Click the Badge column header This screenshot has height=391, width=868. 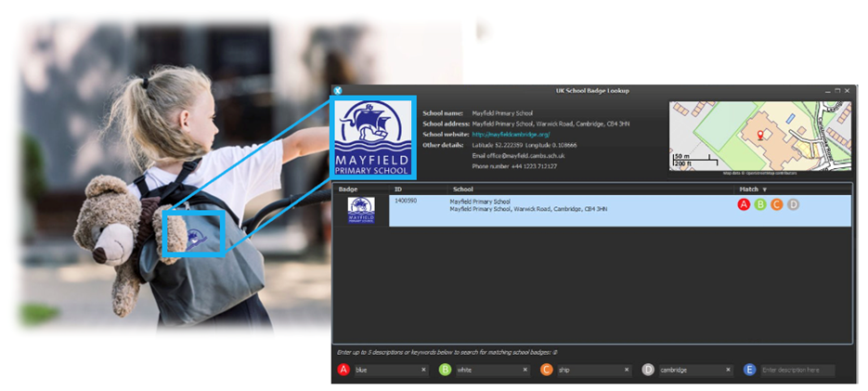[347, 189]
